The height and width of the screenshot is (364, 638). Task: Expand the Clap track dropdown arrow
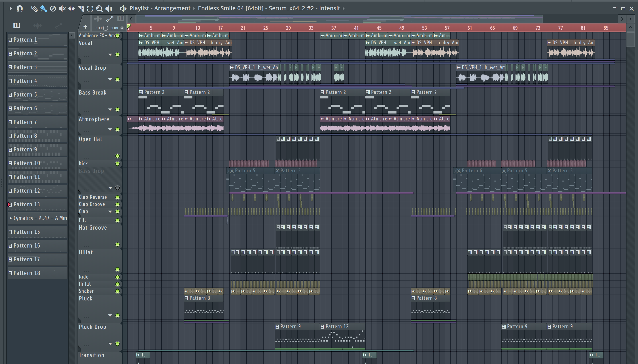[x=110, y=211]
